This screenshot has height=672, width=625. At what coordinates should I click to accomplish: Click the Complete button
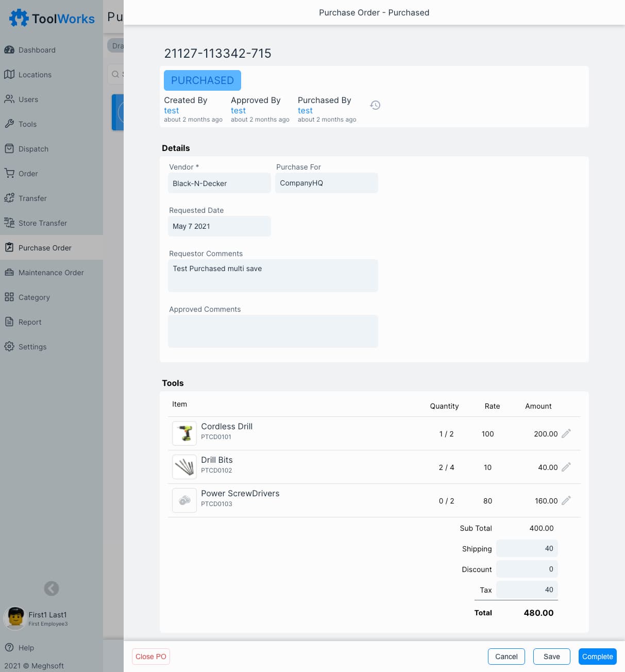point(597,657)
